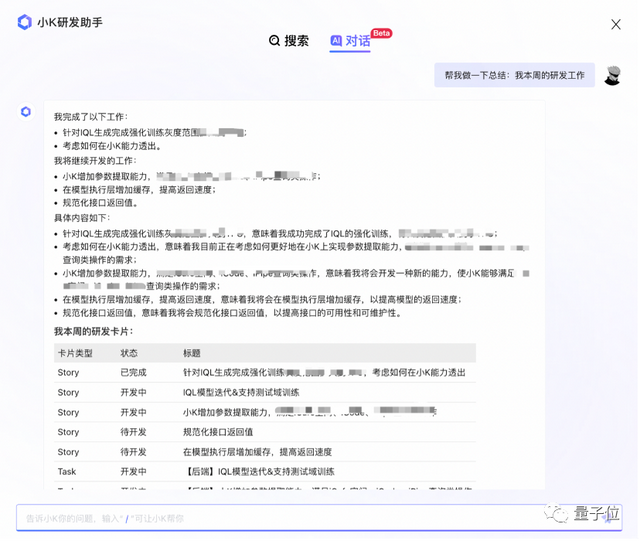Click the user avatar next to the message

pyautogui.click(x=613, y=76)
